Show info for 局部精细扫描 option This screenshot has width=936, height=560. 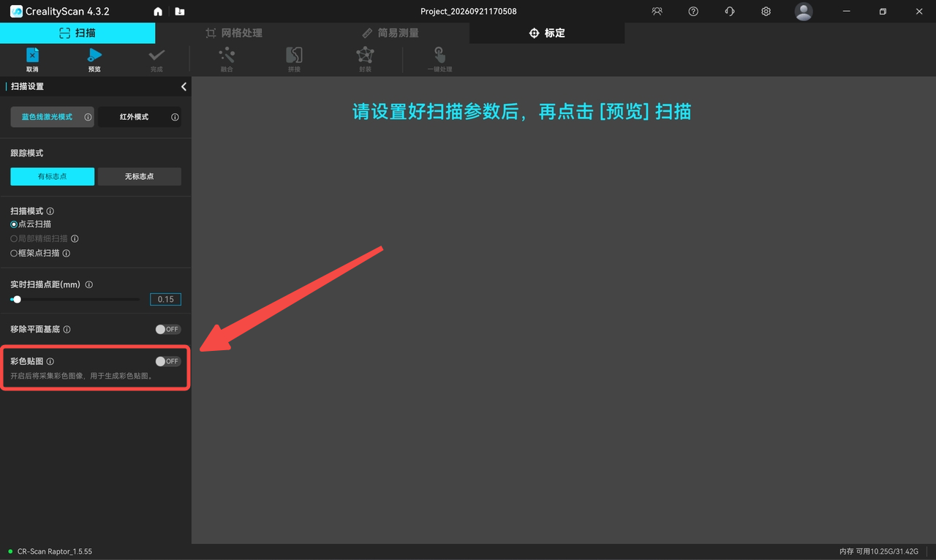[x=75, y=238]
